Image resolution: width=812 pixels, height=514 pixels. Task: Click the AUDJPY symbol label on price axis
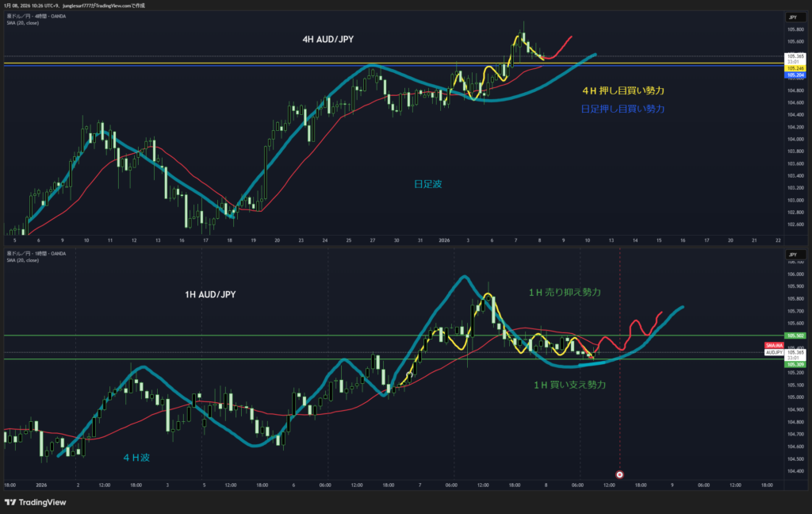coord(773,352)
